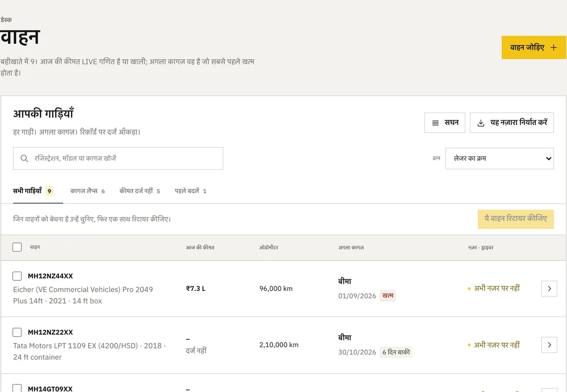
Task: Click the search field for रजिस्ट्रेशन, मॉडल
Action: (x=118, y=159)
